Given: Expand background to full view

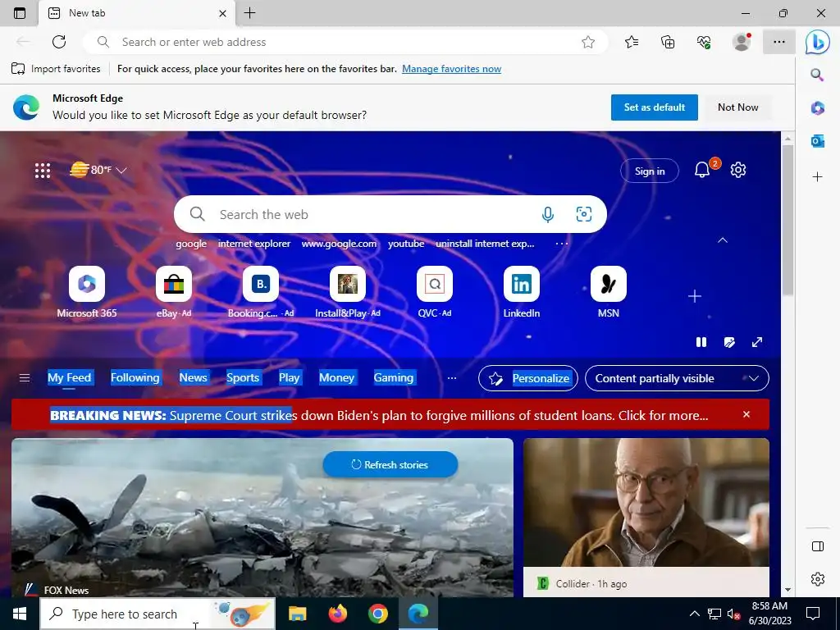Looking at the screenshot, I should (x=757, y=342).
